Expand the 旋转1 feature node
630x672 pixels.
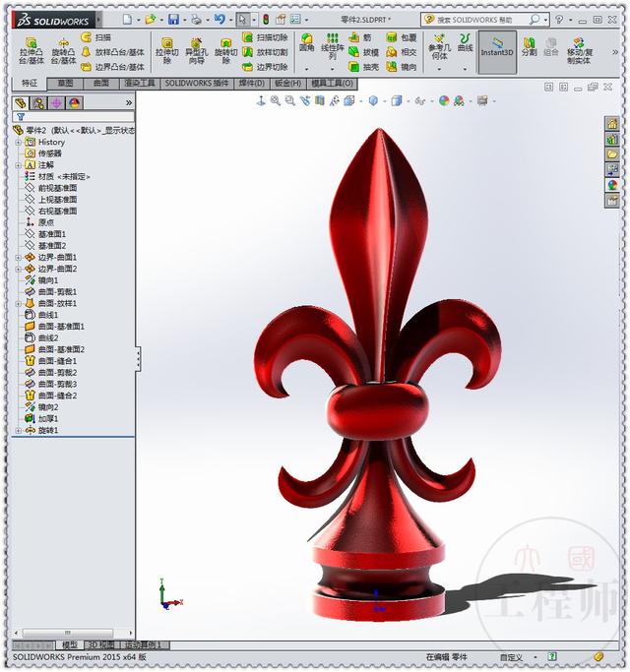coord(18,430)
